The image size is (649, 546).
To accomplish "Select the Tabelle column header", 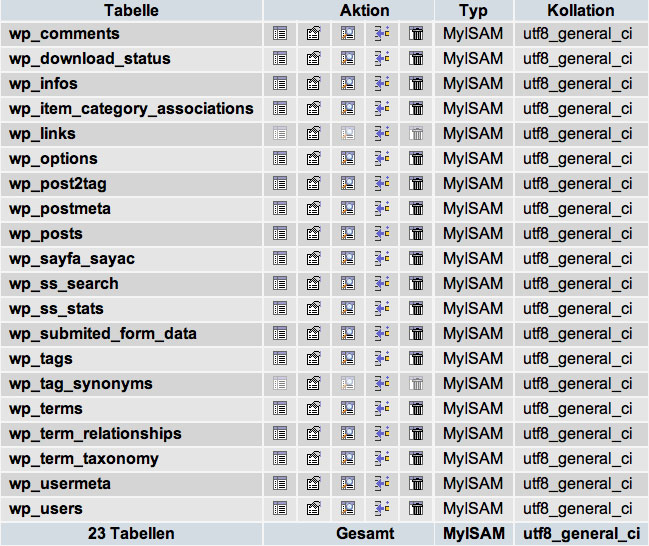I will [x=132, y=10].
